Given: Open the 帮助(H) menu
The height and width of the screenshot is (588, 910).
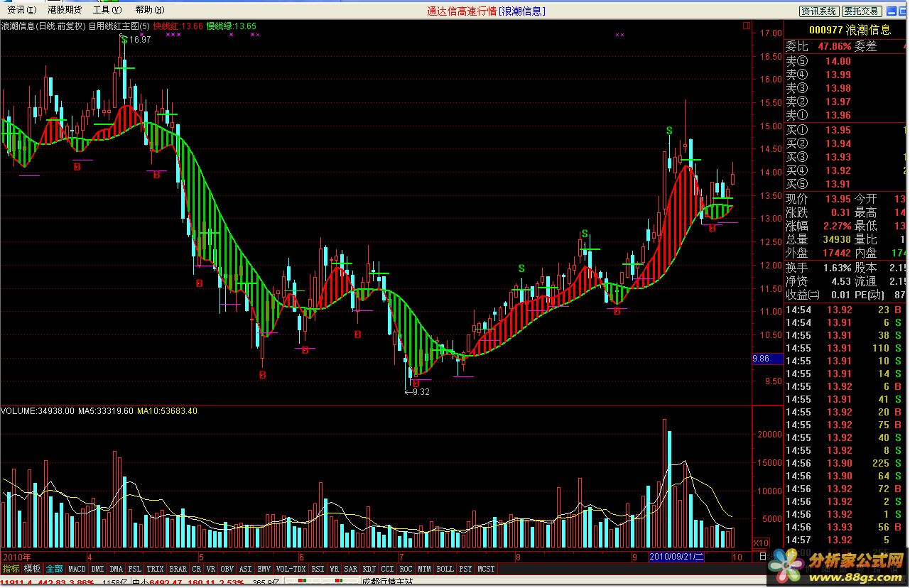Looking at the screenshot, I should click(x=149, y=10).
